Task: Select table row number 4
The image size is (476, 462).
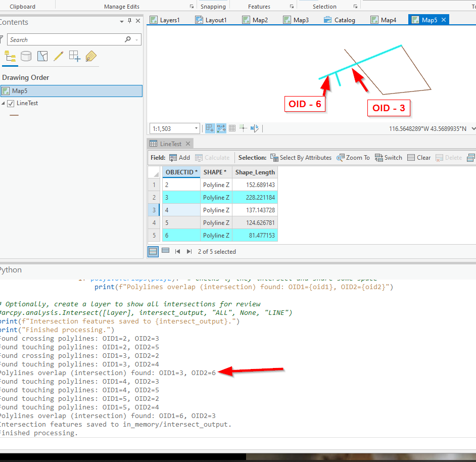Action: pos(154,223)
